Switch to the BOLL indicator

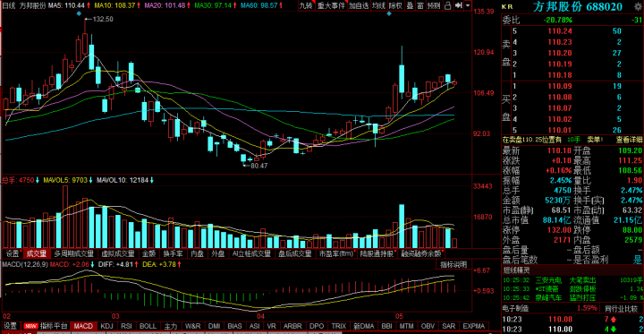click(148, 326)
